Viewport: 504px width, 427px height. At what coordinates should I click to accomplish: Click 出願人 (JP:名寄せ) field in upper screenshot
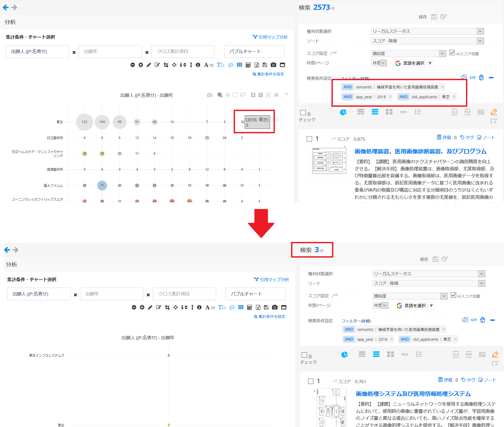[37, 52]
